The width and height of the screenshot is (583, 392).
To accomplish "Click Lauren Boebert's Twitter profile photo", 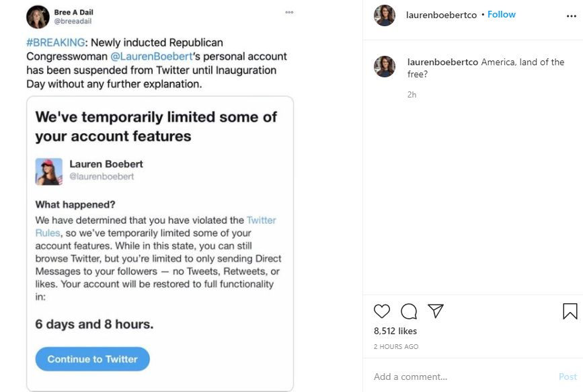I will pos(48,171).
